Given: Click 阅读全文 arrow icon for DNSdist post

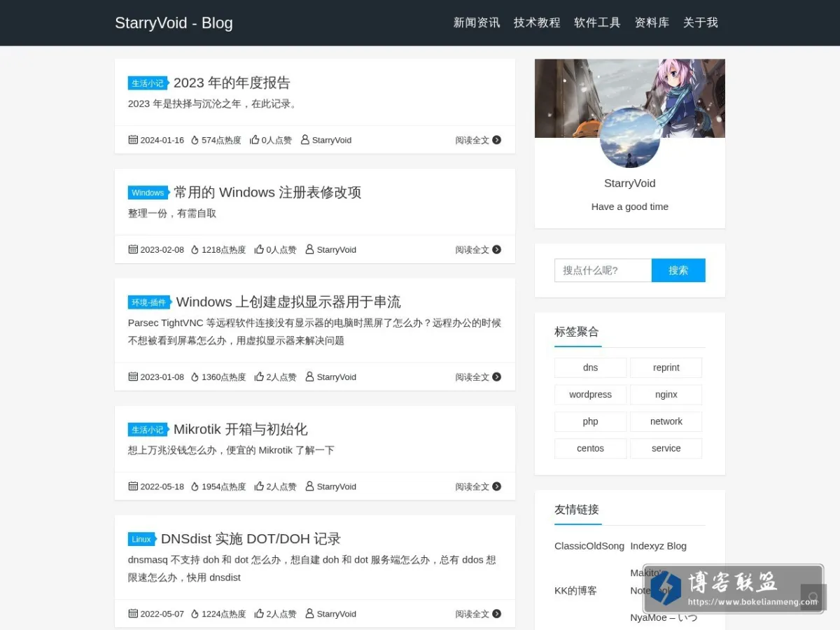Looking at the screenshot, I should pyautogui.click(x=496, y=614).
